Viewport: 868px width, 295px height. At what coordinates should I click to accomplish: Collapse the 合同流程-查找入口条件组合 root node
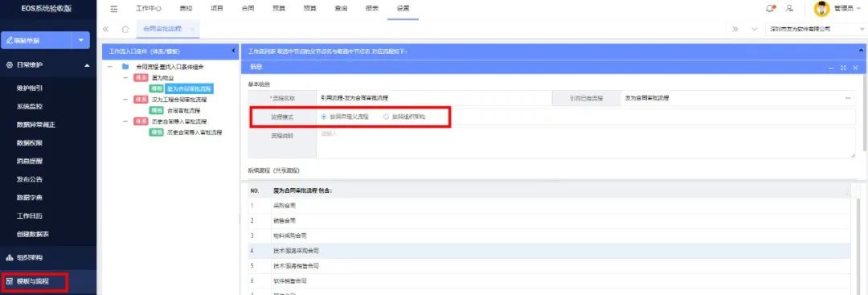(110, 67)
